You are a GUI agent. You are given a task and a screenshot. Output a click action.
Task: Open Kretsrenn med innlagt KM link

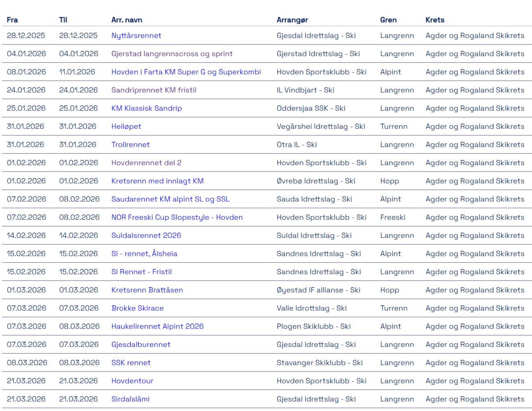pos(157,181)
